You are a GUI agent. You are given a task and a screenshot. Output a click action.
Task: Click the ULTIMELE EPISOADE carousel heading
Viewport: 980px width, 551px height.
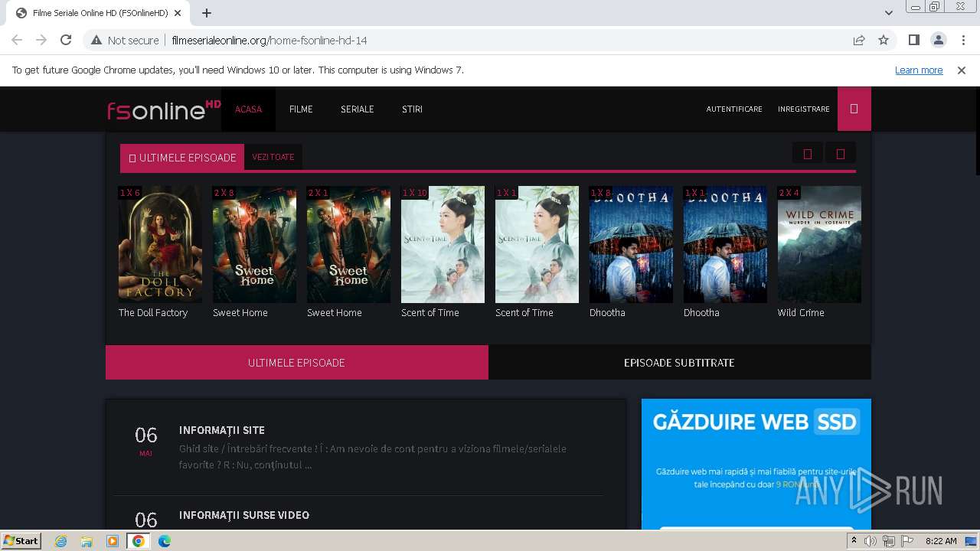point(182,157)
